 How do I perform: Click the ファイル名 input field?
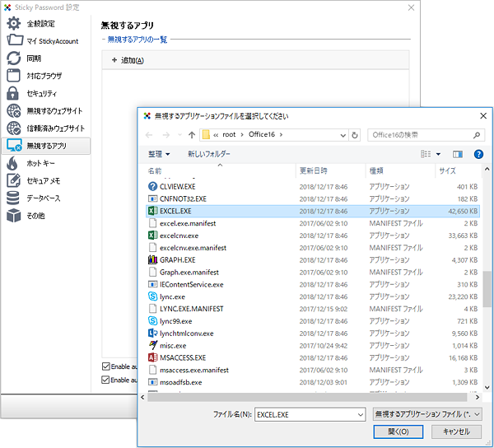310,414
